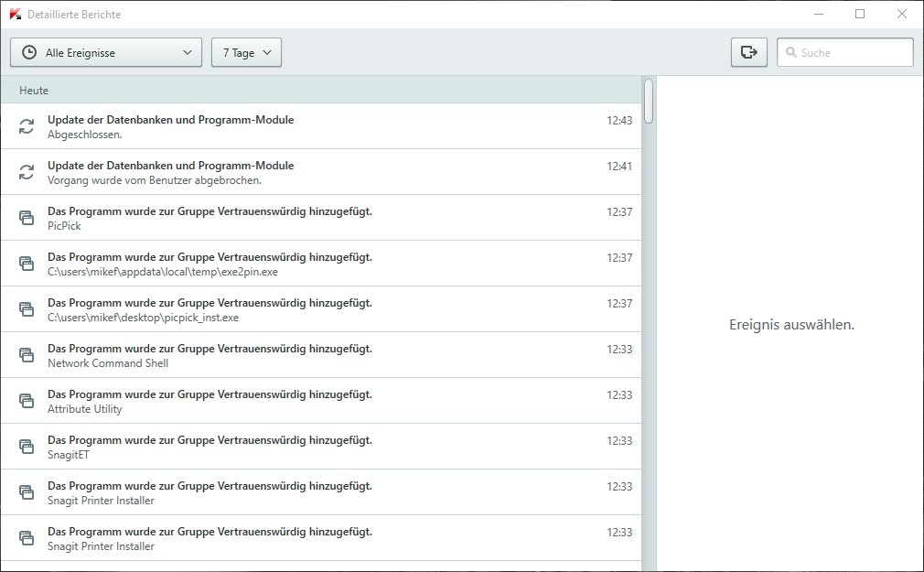Select the last Snagit Printer Installer entry
The height and width of the screenshot is (572, 924).
320,538
